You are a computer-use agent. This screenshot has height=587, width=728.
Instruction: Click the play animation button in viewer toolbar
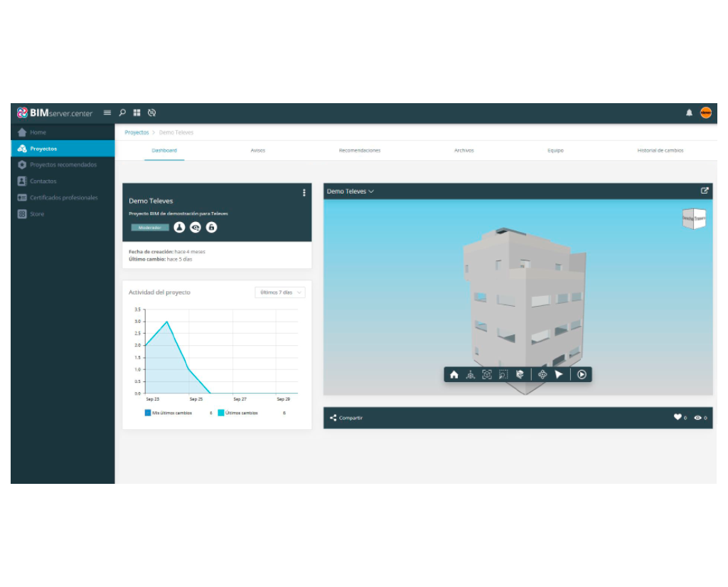pyautogui.click(x=582, y=375)
